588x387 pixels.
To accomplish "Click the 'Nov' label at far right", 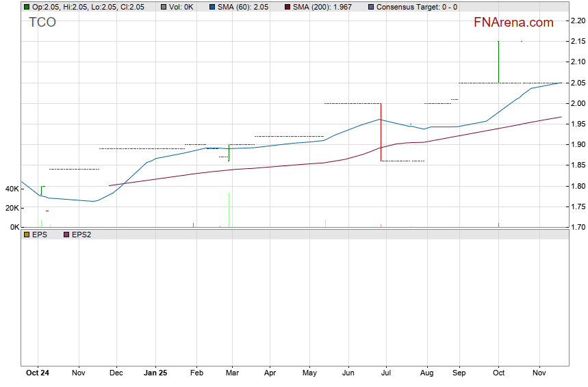I will 539,373.
